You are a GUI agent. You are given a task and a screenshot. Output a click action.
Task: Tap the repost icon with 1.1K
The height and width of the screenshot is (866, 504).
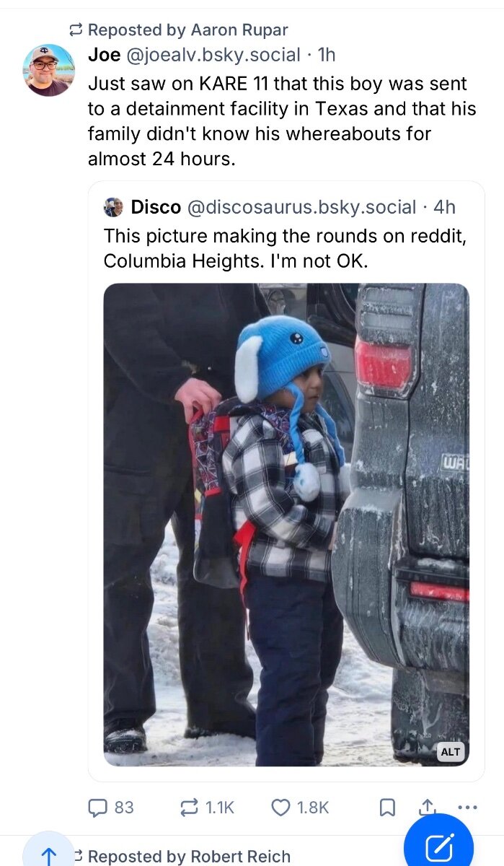tap(207, 807)
